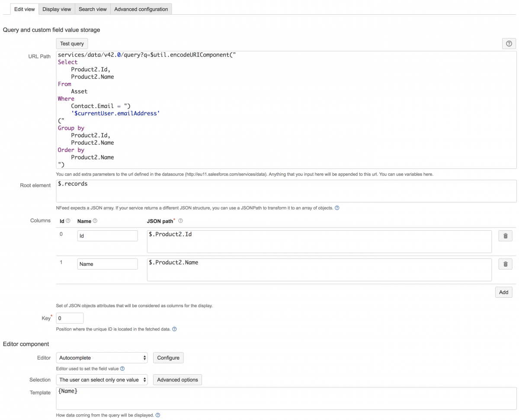Open the query help question-mark button

[x=509, y=44]
